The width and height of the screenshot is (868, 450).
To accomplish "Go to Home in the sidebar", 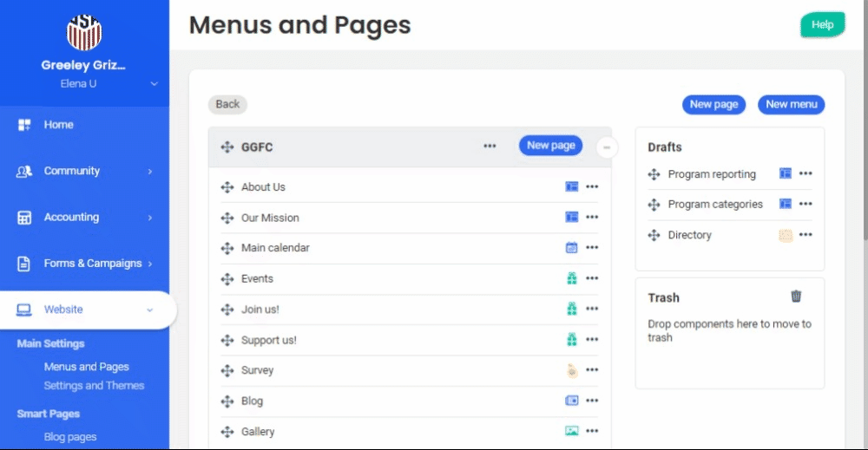I will point(59,125).
